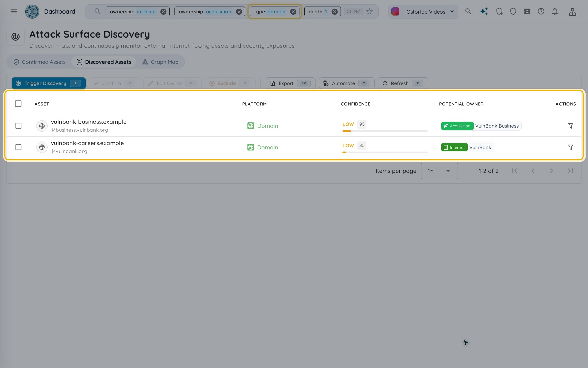Click the ASSET column header
This screenshot has width=588, height=368.
point(42,104)
